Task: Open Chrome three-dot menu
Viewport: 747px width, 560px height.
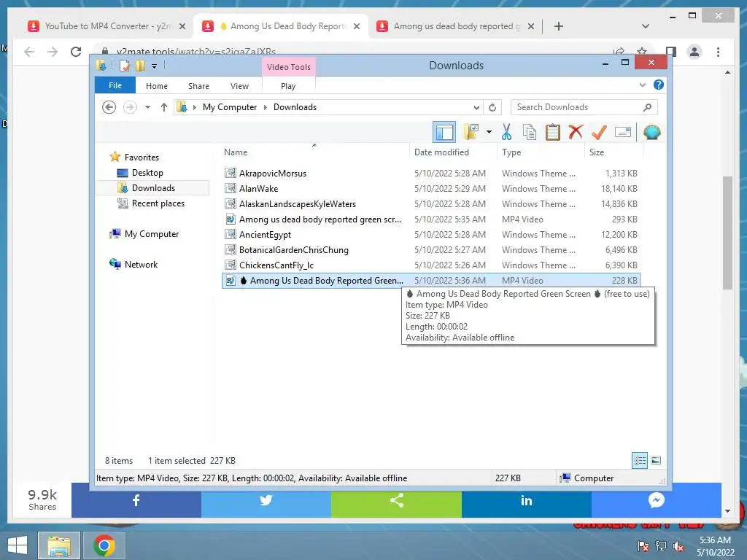Action: (718, 52)
